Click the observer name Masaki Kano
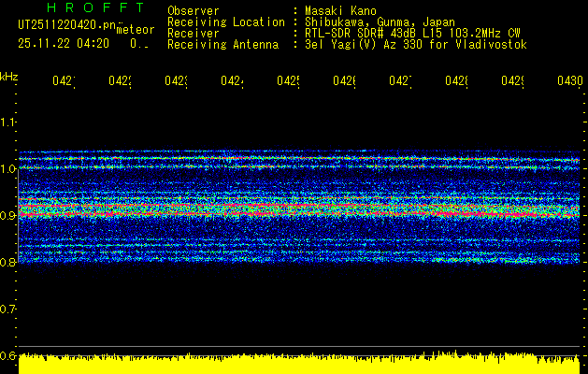 click(340, 10)
